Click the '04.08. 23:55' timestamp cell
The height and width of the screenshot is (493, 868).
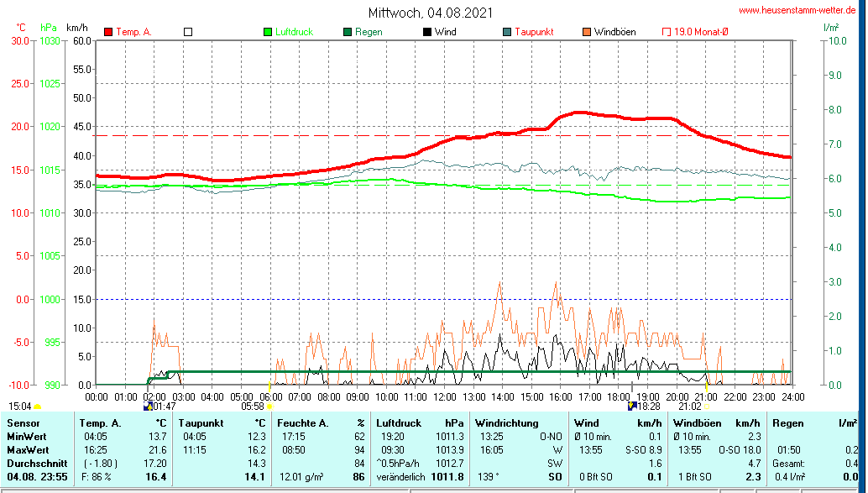coord(38,476)
